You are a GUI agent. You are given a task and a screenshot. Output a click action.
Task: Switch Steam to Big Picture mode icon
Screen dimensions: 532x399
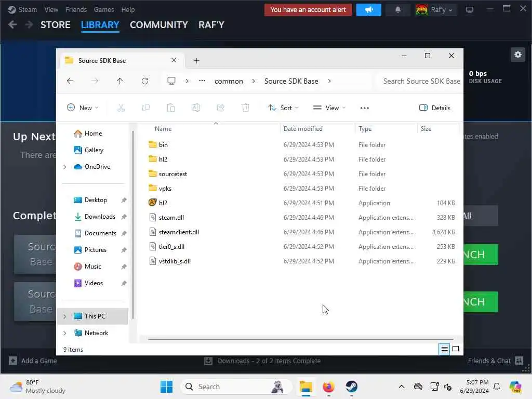(470, 10)
